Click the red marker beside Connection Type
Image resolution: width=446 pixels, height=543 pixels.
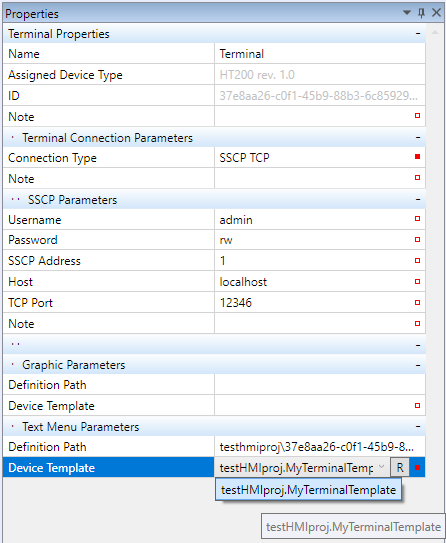417,157
